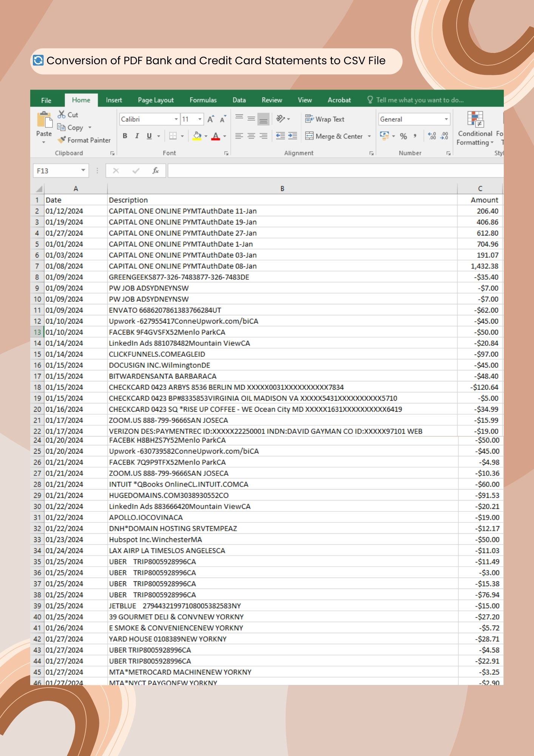Screen dimensions: 534x756
Task: Apply Comma Style icon
Action: pos(415,136)
